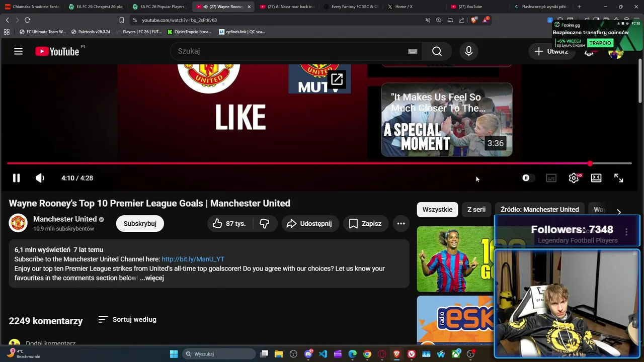Reload the page
Screen dimensions: 644x362
[x=27, y=20]
